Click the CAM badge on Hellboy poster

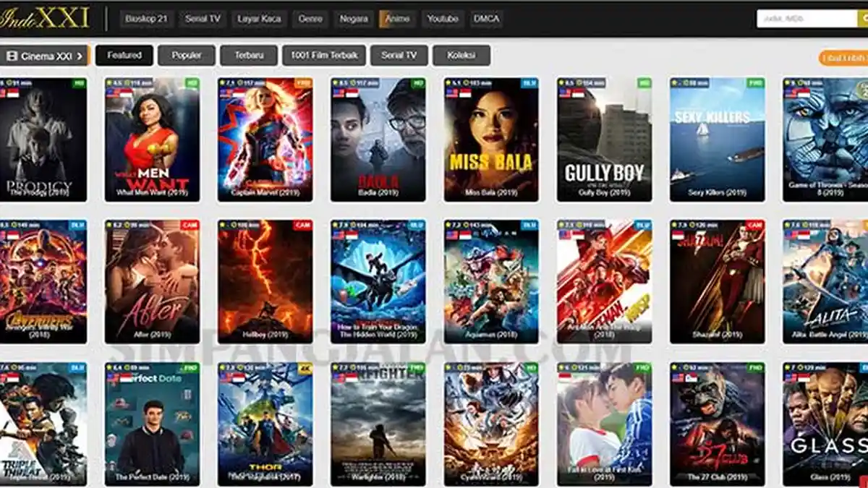(304, 226)
